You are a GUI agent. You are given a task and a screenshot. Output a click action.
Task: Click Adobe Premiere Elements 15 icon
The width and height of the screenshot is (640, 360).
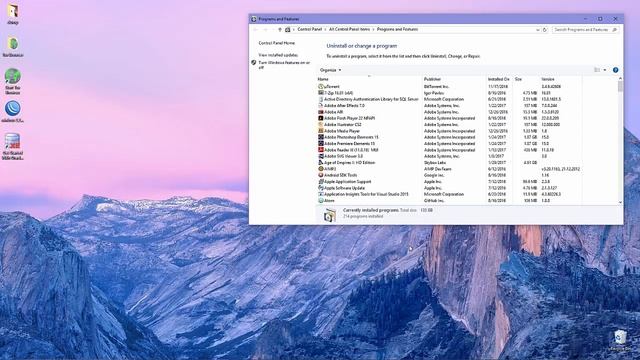tap(321, 144)
